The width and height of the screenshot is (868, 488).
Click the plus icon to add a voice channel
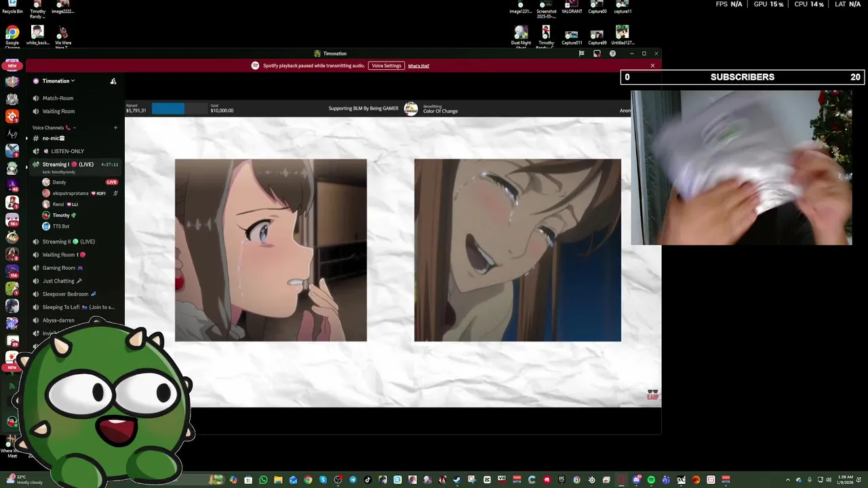tap(115, 127)
